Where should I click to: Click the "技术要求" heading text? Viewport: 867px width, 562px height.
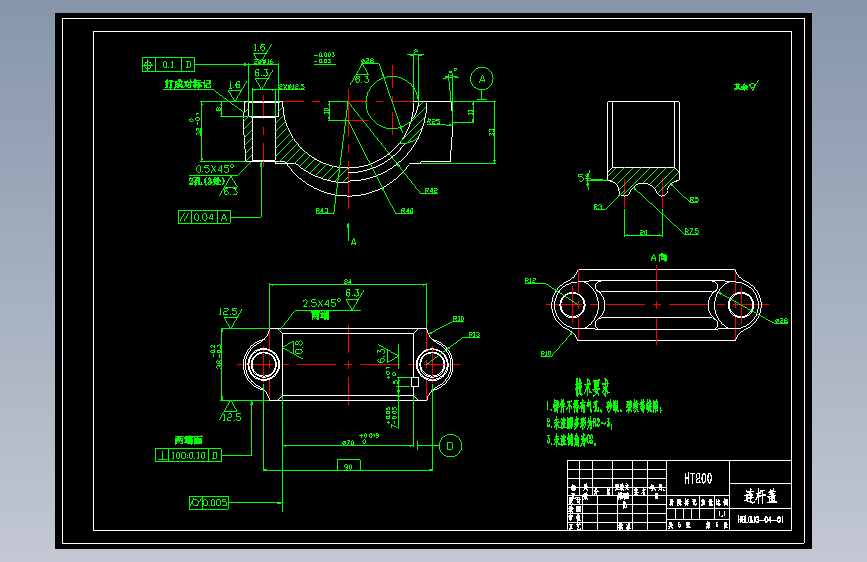pos(592,387)
